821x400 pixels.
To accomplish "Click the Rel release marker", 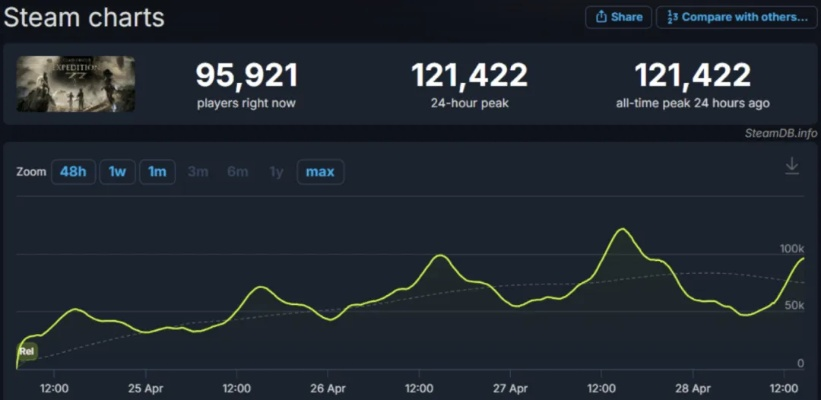I will [x=27, y=351].
